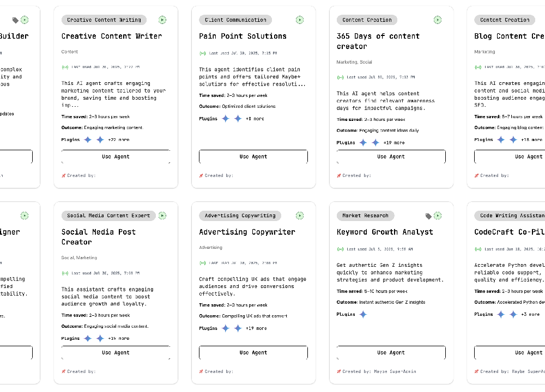Expand '+19 more' plugins on Advertising Copywriter
The height and width of the screenshot is (392, 545).
pos(256,328)
